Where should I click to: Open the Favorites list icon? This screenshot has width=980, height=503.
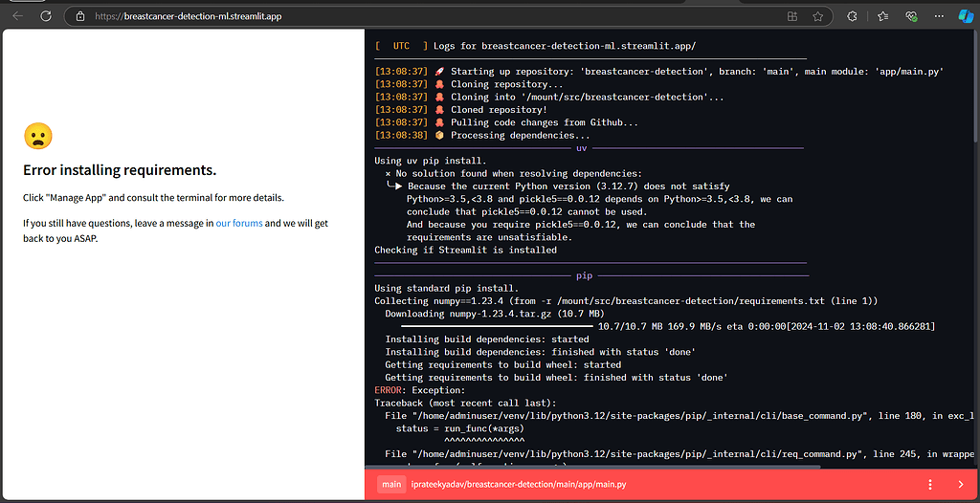pos(882,16)
